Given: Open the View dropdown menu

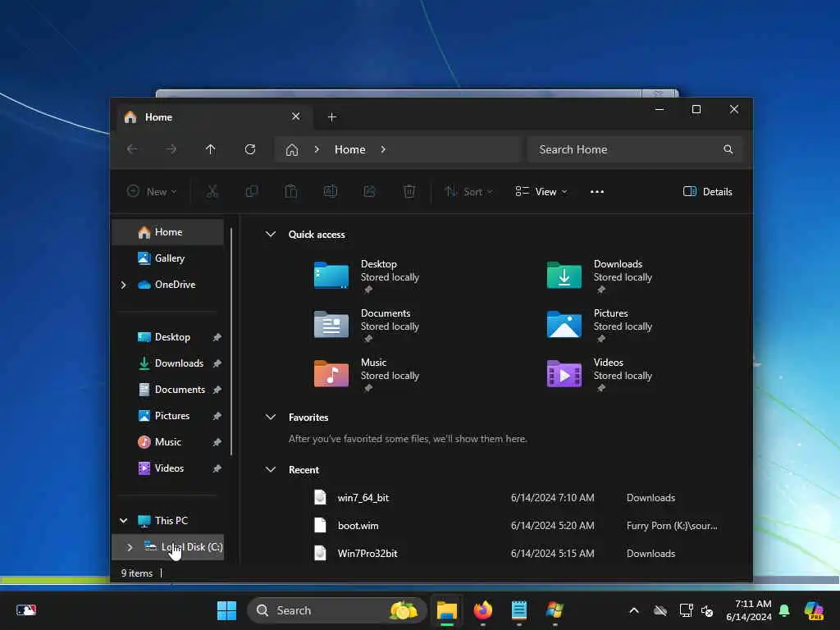Looking at the screenshot, I should 541,191.
